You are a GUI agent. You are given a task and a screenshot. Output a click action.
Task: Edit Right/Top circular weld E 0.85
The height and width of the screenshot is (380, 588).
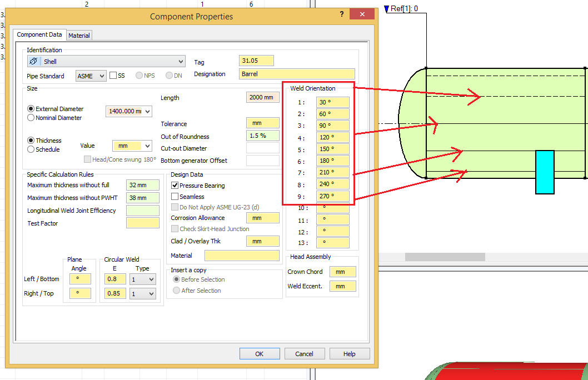click(x=114, y=293)
